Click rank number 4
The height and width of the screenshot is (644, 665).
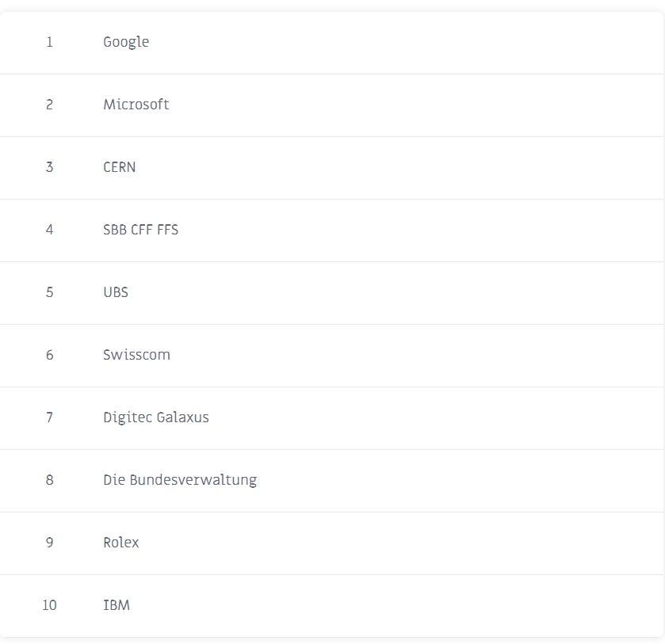click(50, 230)
